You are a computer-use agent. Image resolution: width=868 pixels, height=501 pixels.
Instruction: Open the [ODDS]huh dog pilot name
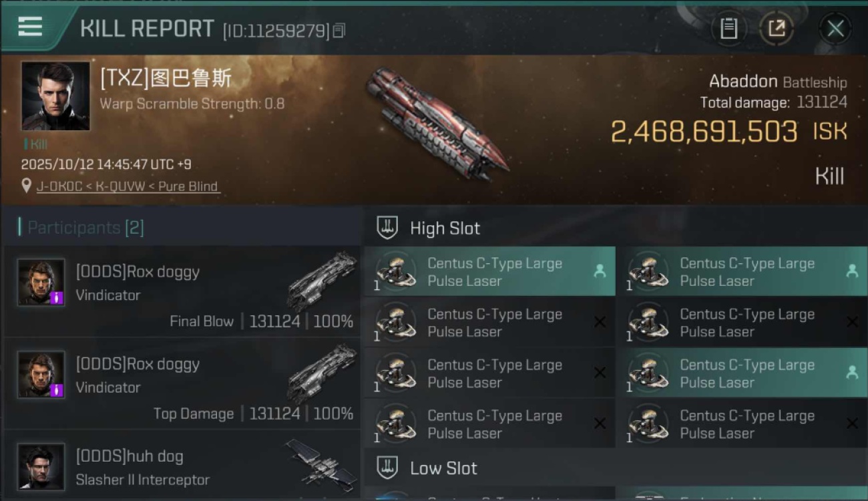click(130, 456)
